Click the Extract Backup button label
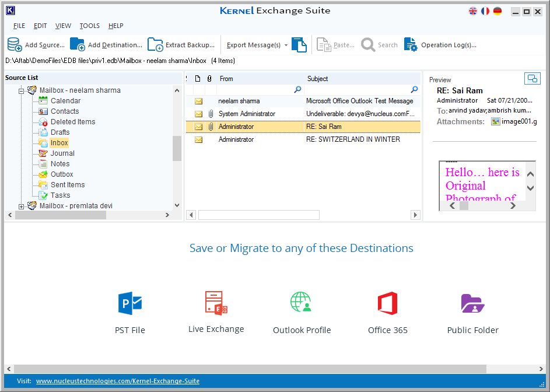Viewport: 550px width, 392px height. [x=190, y=45]
